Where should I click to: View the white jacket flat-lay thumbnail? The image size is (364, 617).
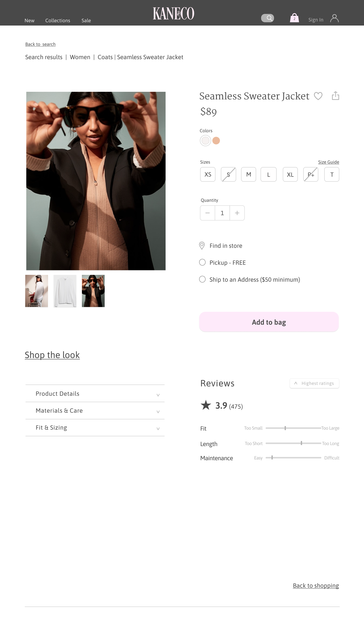coord(65,291)
